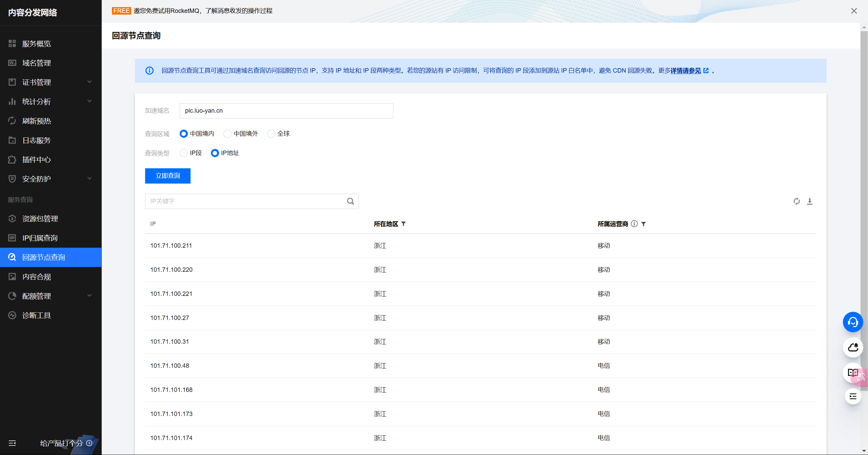Open the 域名管理 sidebar item
Screen dimensions: 868x455
[37, 63]
